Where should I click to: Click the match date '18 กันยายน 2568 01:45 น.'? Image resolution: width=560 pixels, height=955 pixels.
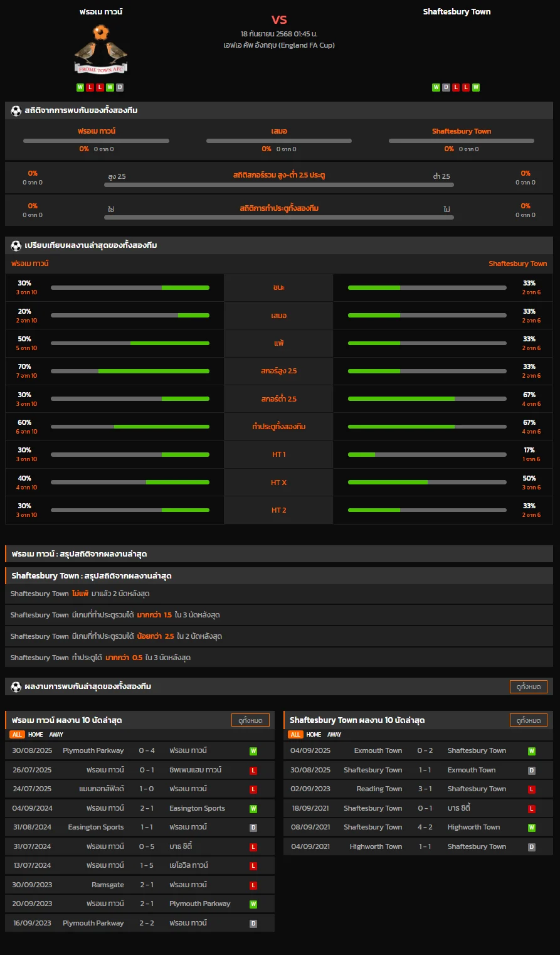pyautogui.click(x=279, y=34)
